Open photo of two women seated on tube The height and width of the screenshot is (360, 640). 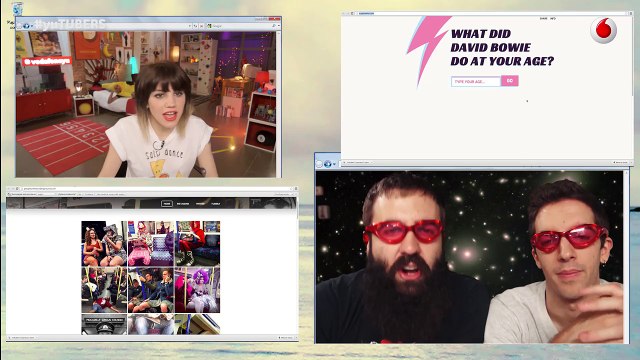pyautogui.click(x=104, y=244)
